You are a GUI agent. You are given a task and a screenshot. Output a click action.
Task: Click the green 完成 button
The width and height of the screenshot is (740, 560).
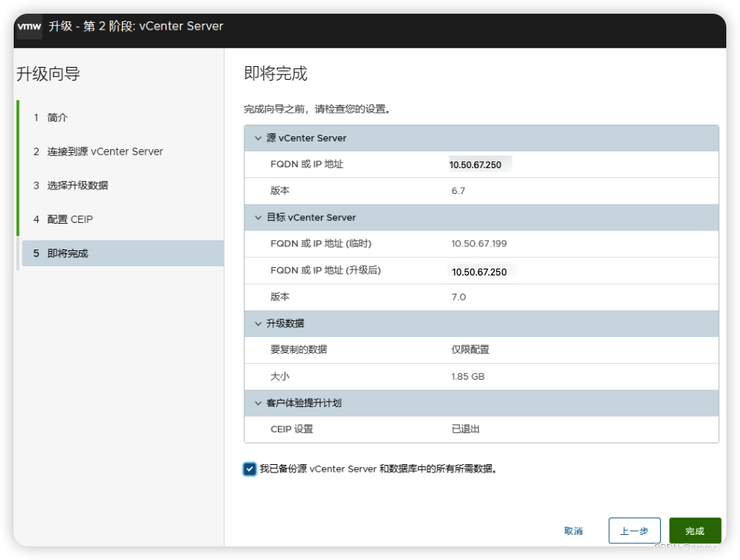click(695, 531)
